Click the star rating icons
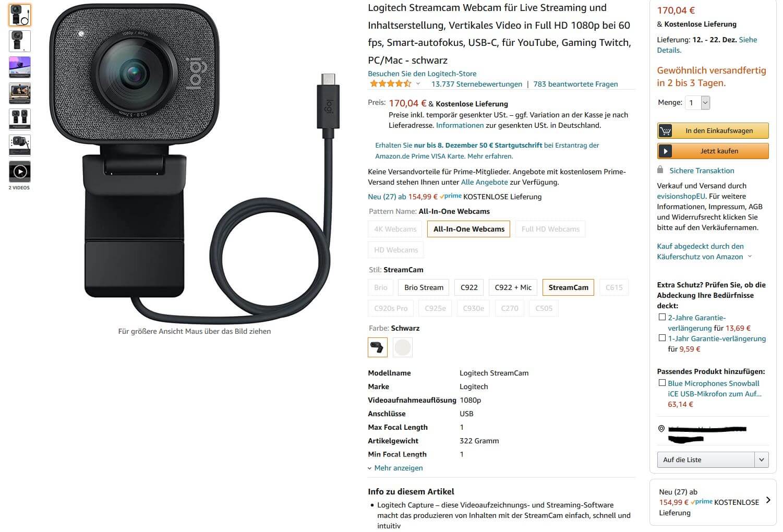The width and height of the screenshot is (783, 532). click(391, 83)
